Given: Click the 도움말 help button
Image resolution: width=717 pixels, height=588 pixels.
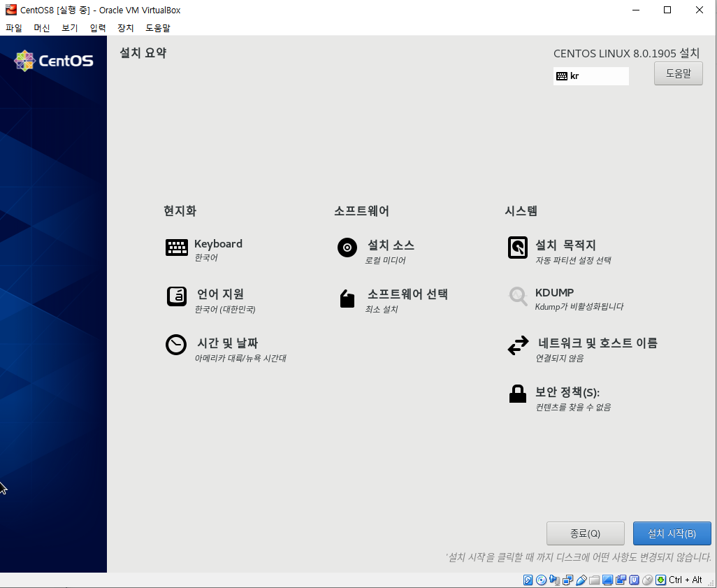Looking at the screenshot, I should pyautogui.click(x=678, y=73).
